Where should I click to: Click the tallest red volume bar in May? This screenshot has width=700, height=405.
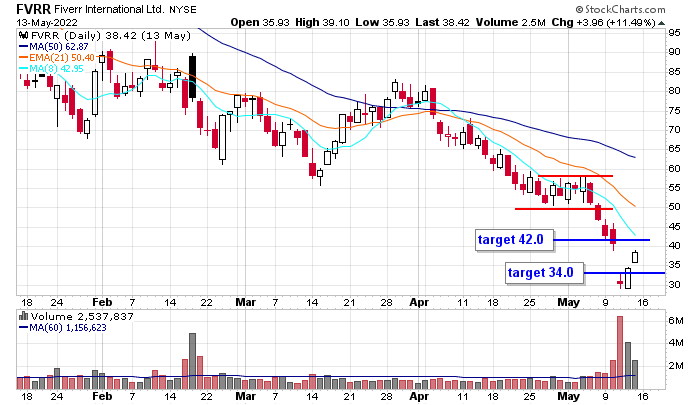[x=620, y=352]
